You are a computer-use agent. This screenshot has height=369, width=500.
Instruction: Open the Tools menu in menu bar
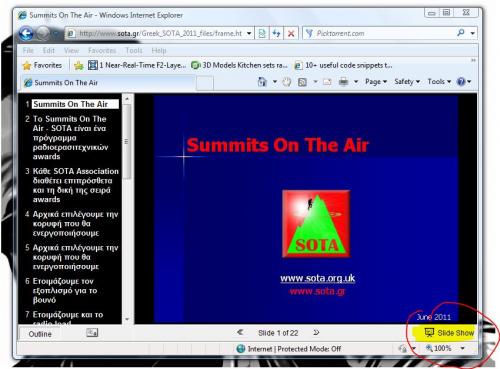[134, 51]
